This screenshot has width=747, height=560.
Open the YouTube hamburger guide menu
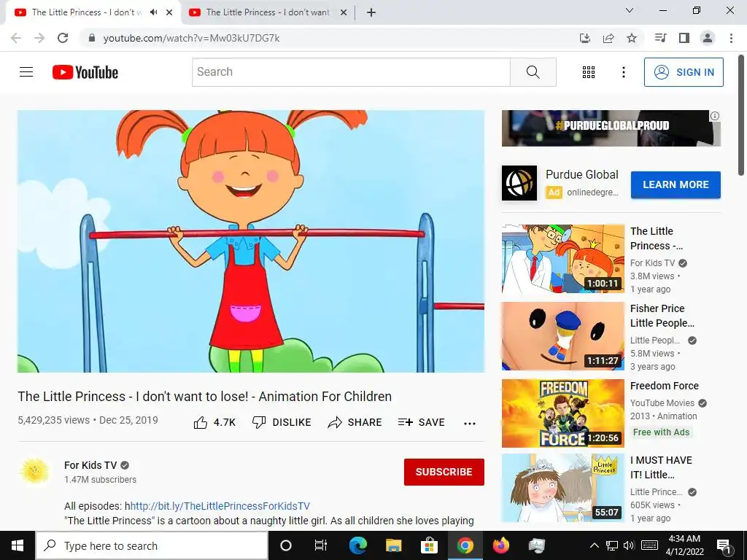26,72
